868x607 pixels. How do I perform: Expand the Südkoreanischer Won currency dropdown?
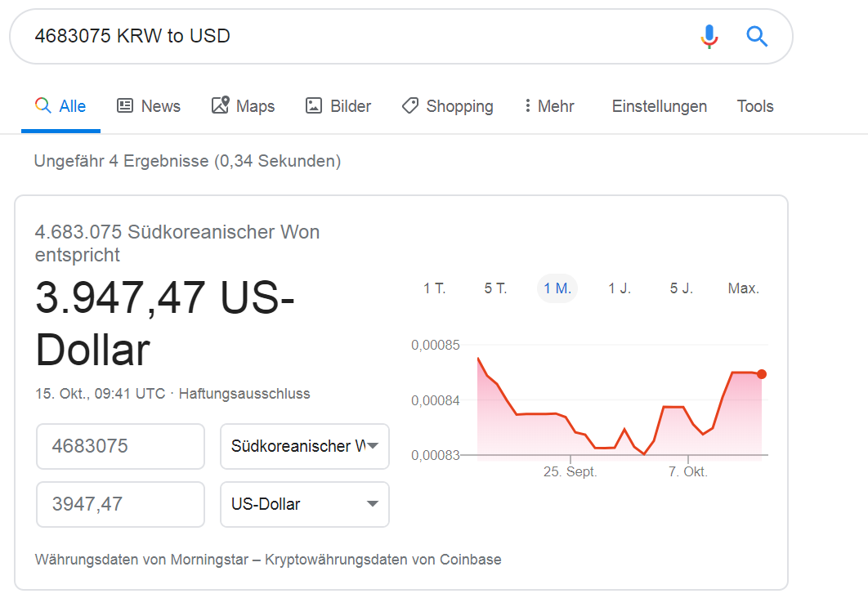point(305,446)
